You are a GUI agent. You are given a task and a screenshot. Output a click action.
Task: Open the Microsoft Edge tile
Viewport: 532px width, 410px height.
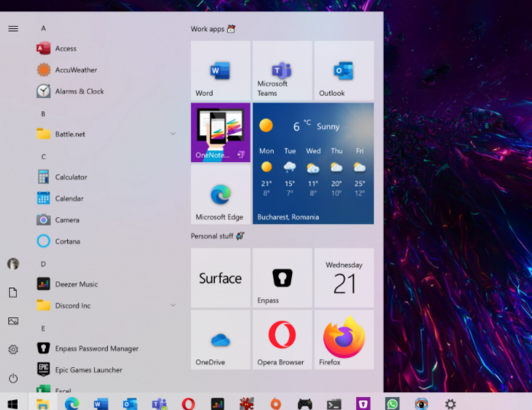[x=221, y=194]
